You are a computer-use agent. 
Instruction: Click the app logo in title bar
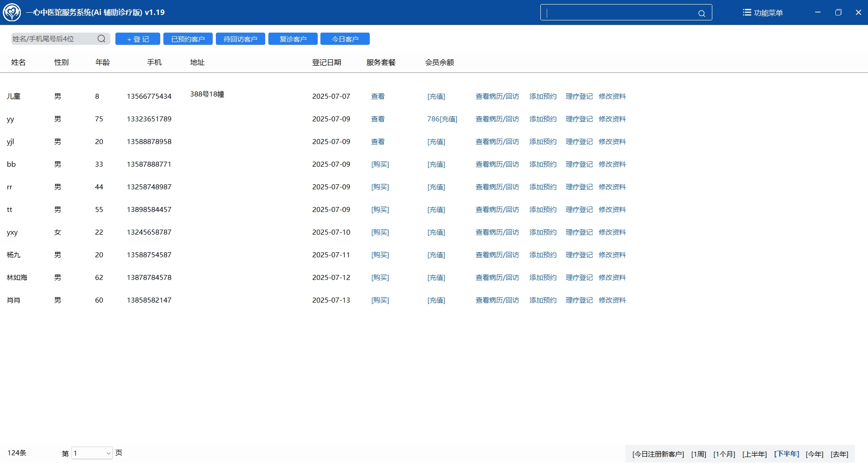coord(12,12)
